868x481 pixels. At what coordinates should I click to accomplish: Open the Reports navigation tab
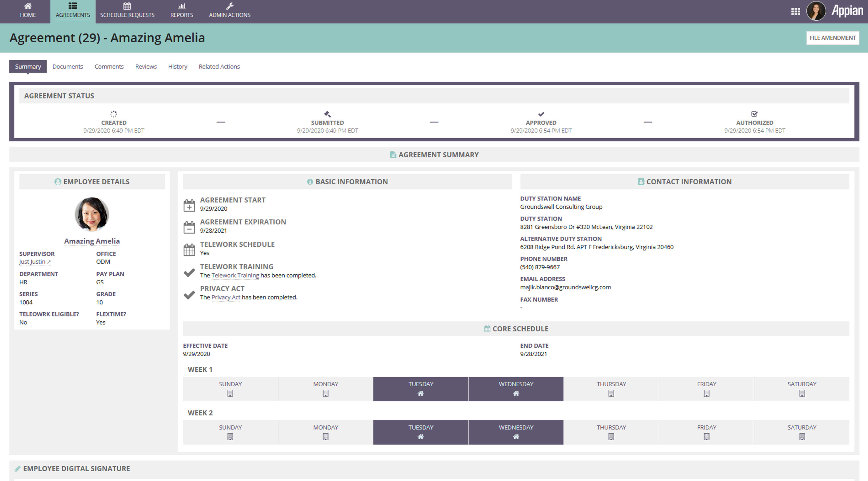click(182, 12)
